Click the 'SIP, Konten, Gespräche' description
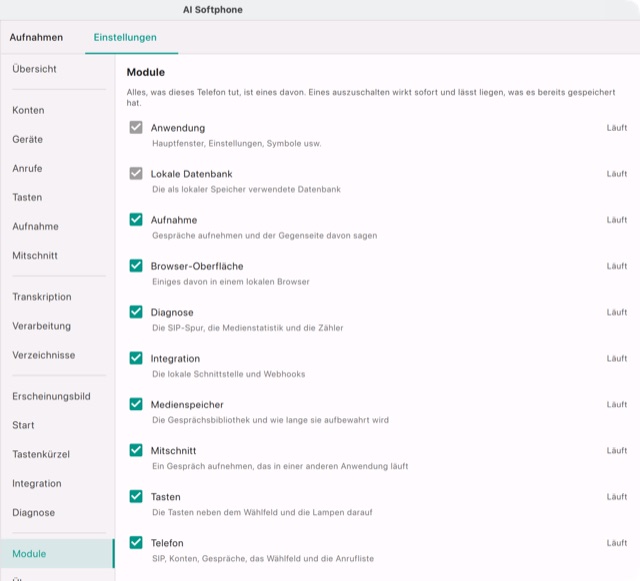Image resolution: width=640 pixels, height=581 pixels. [x=263, y=559]
